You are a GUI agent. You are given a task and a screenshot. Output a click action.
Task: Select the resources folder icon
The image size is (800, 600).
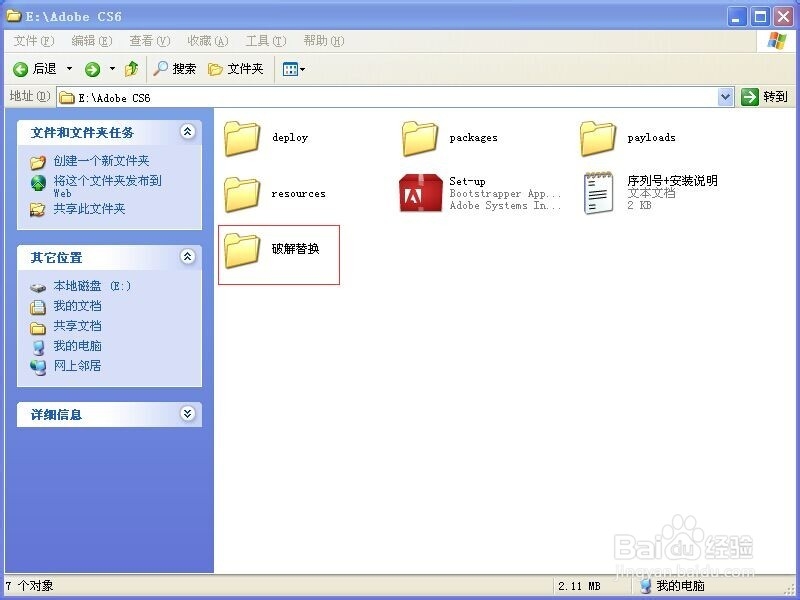242,194
